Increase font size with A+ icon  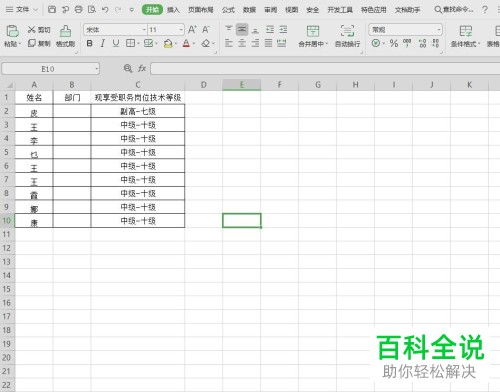(192, 30)
